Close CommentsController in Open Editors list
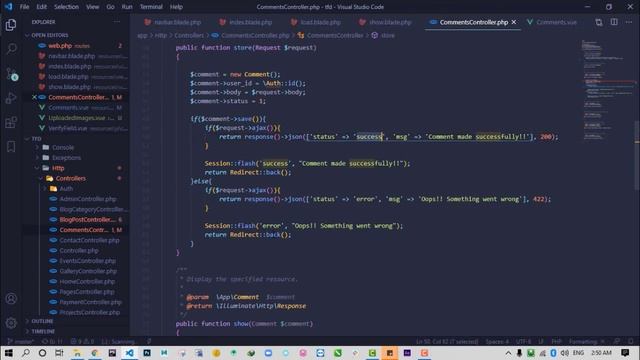Image resolution: width=640 pixels, height=360 pixels. (x=34, y=97)
